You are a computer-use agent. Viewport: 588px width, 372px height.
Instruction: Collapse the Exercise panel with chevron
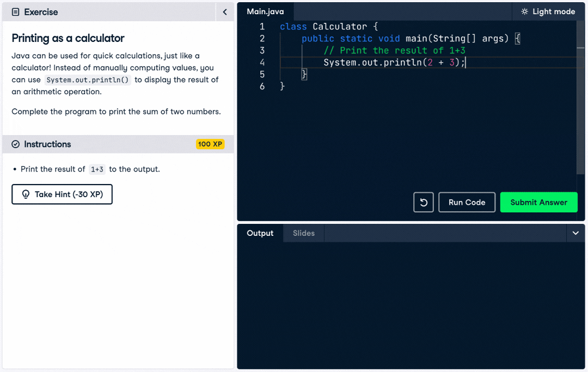[225, 12]
